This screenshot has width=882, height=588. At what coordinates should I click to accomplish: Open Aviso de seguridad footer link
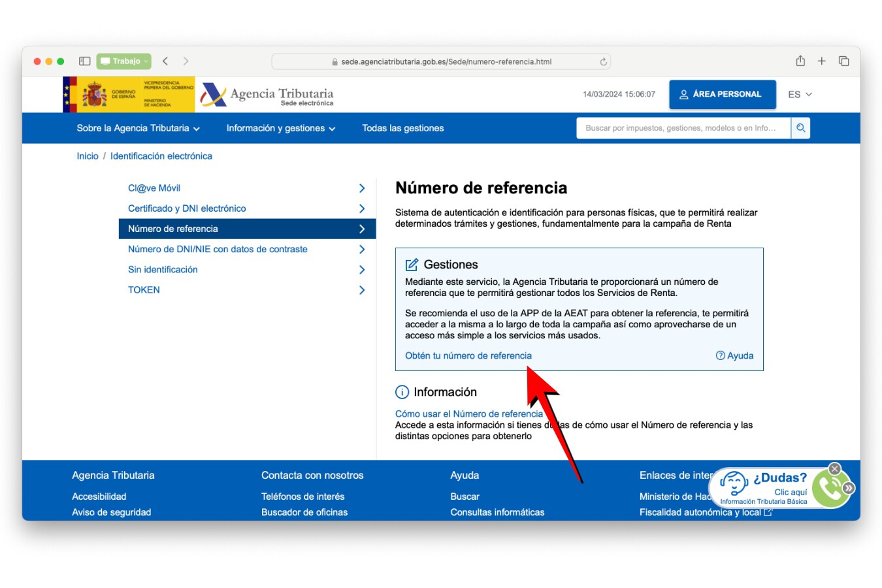click(x=112, y=512)
